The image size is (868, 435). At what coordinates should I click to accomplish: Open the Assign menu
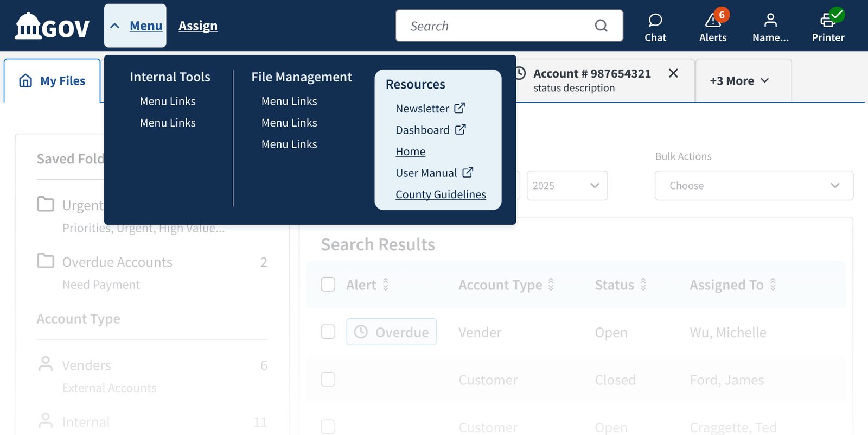click(198, 26)
